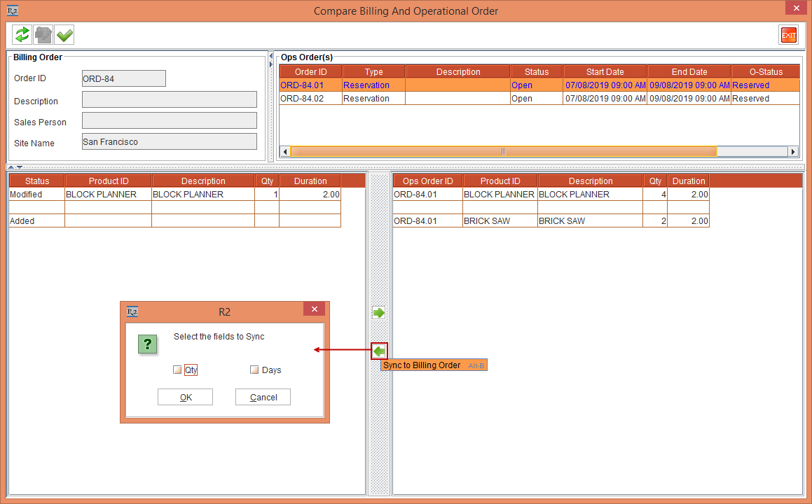
Task: Click the Order ID field showing ORD-84
Action: [123, 78]
